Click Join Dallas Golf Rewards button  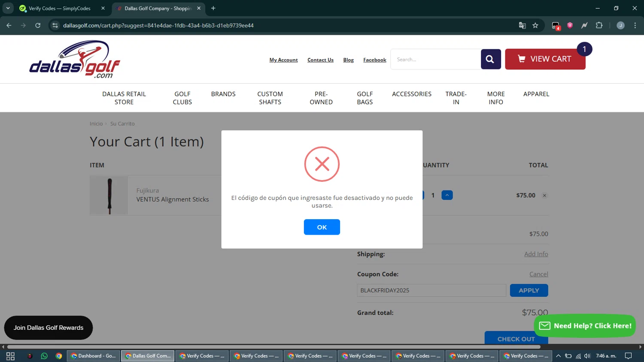49,328
